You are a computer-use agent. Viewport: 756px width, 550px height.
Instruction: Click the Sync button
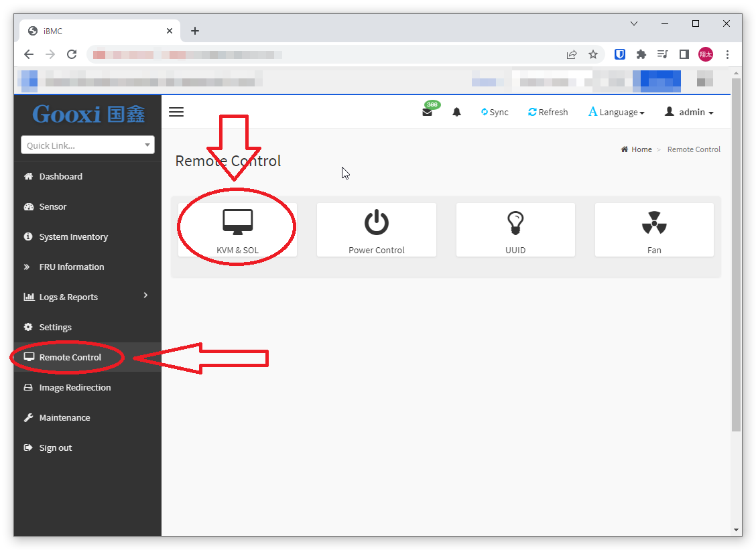pyautogui.click(x=495, y=113)
